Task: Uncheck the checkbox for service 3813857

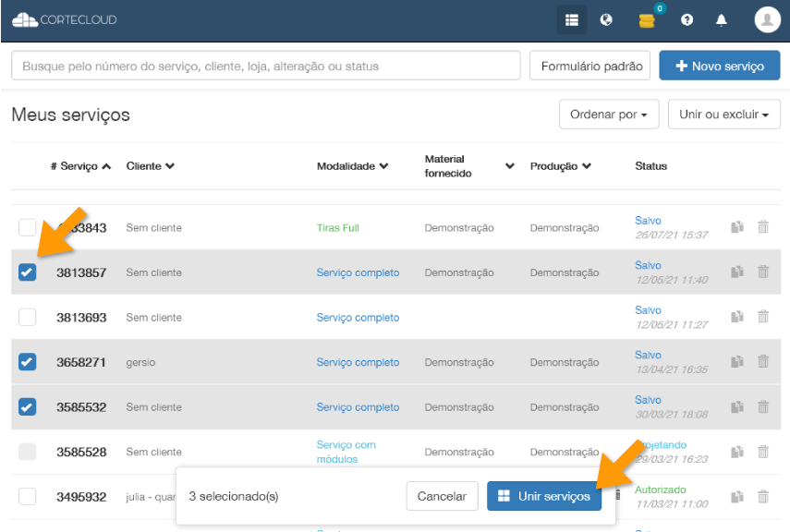Action: [28, 272]
